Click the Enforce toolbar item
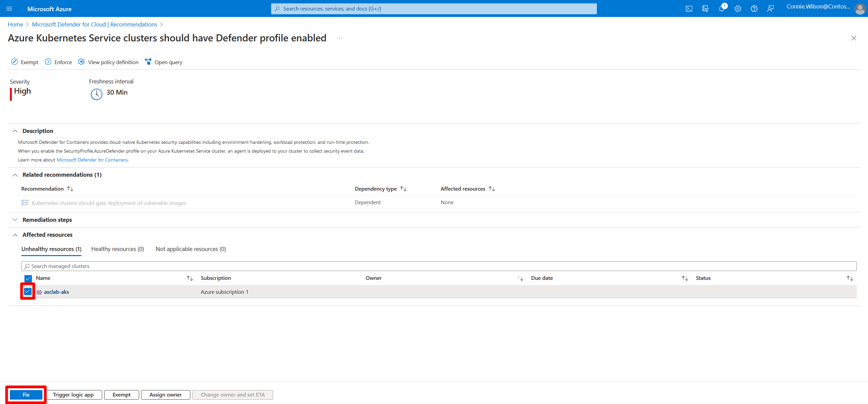The image size is (868, 404). (x=58, y=62)
